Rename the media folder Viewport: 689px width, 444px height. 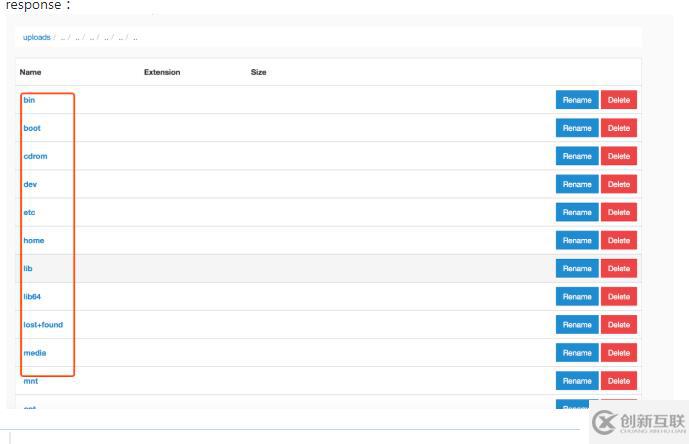pyautogui.click(x=577, y=353)
